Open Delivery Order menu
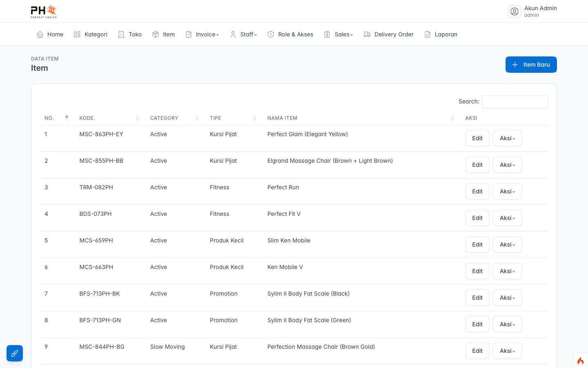Image resolution: width=588 pixels, height=368 pixels. pyautogui.click(x=389, y=34)
